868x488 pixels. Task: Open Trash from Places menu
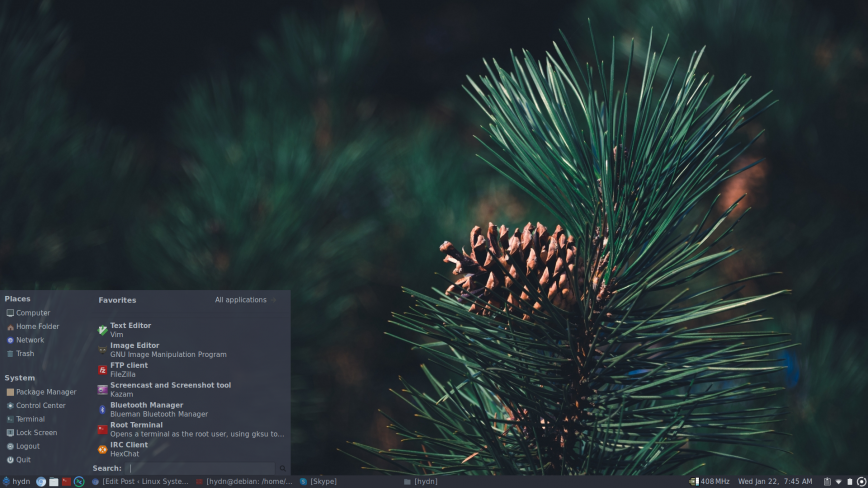click(x=20, y=353)
